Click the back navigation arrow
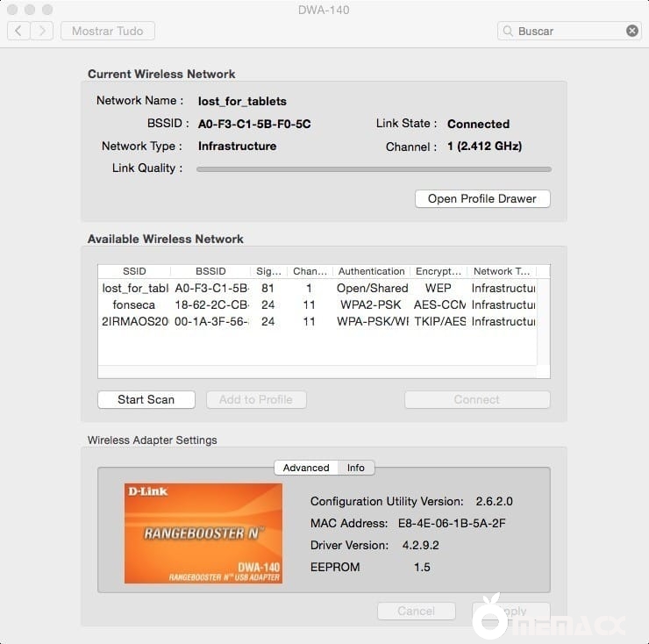The width and height of the screenshot is (649, 644). pos(18,31)
